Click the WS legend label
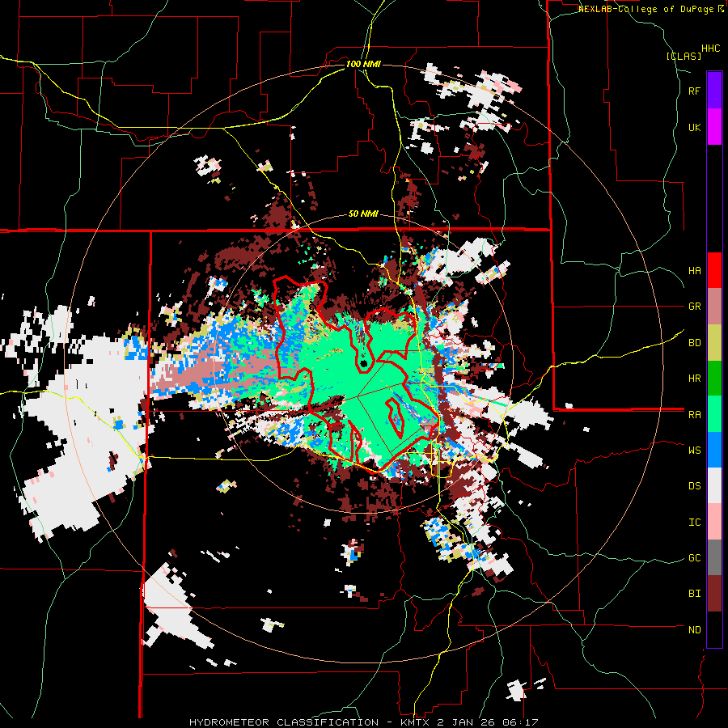The height and width of the screenshot is (728, 728). point(694,450)
